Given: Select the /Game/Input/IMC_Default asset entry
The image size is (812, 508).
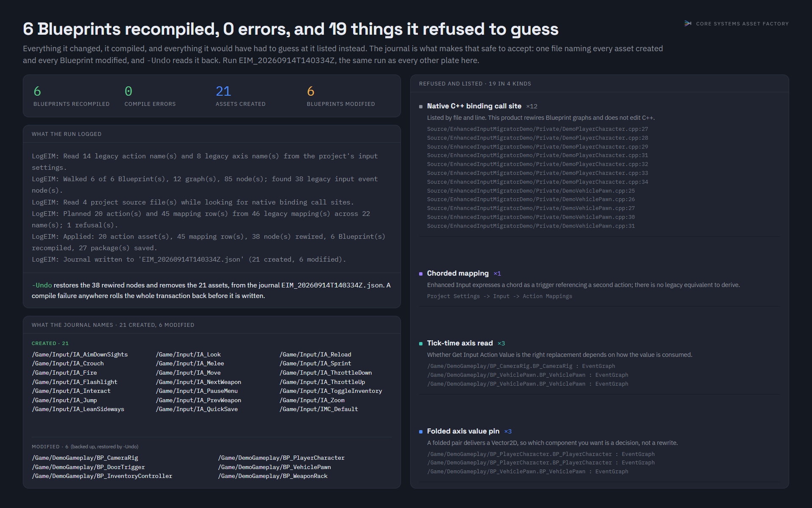Looking at the screenshot, I should [x=319, y=409].
